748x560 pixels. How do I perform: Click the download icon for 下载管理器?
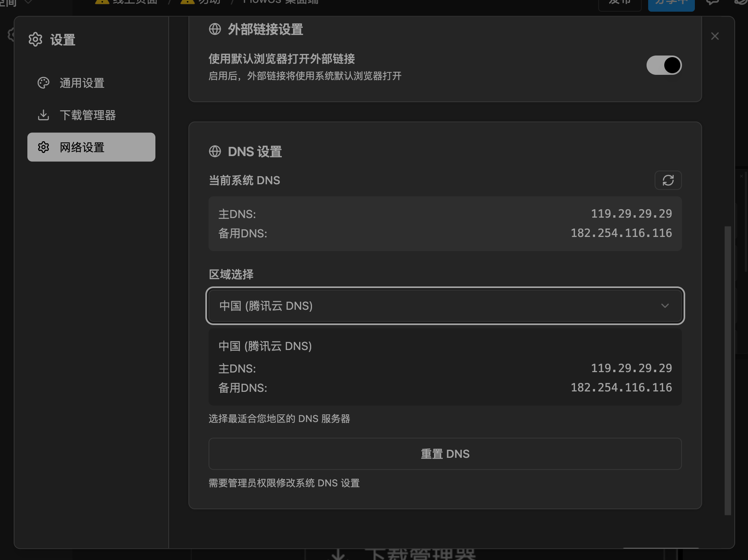[x=43, y=115]
